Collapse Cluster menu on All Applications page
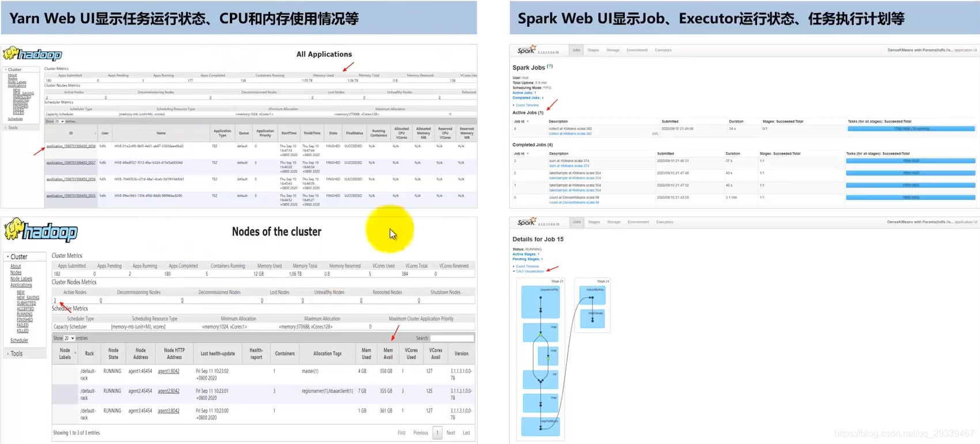 point(13,70)
